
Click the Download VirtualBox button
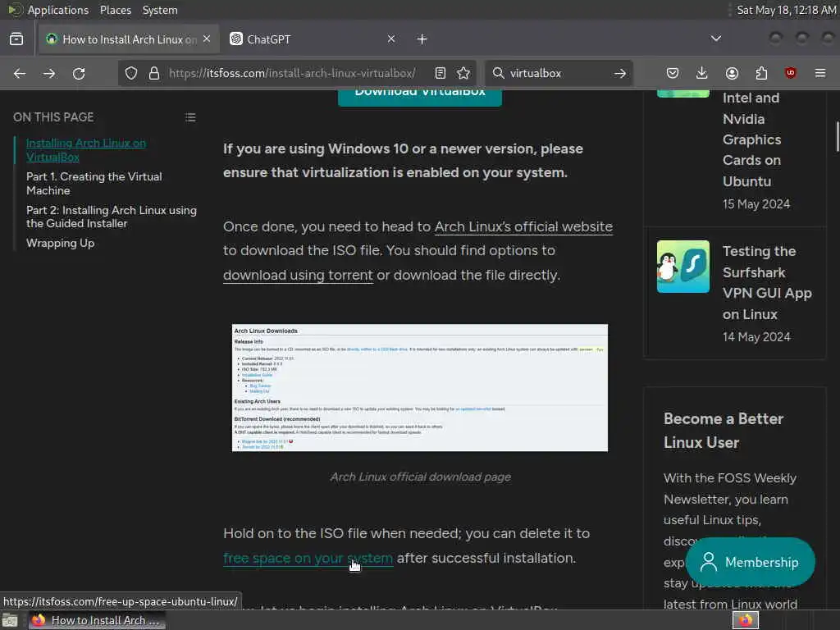[420, 98]
